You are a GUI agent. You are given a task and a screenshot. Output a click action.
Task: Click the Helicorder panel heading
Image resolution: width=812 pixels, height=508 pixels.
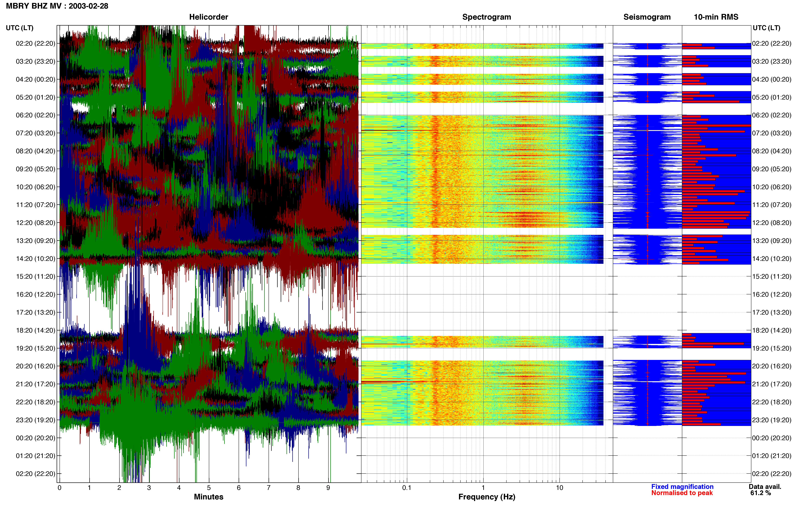[209, 17]
